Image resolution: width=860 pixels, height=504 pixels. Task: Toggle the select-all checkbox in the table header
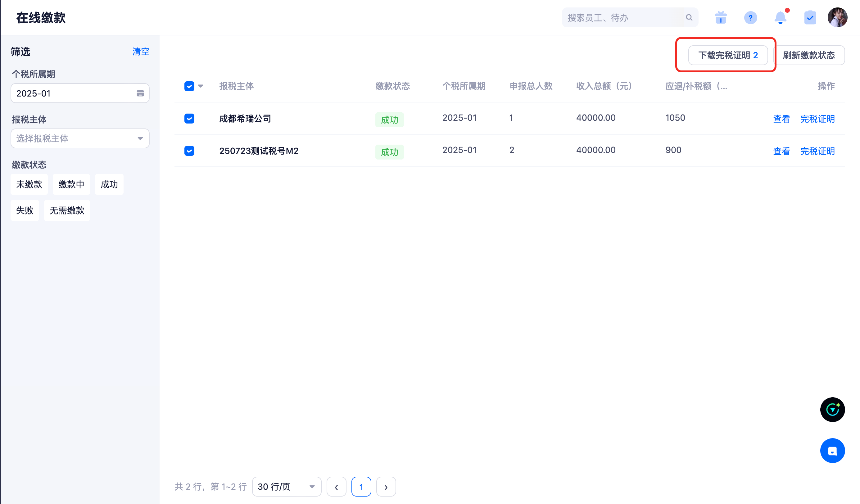189,86
